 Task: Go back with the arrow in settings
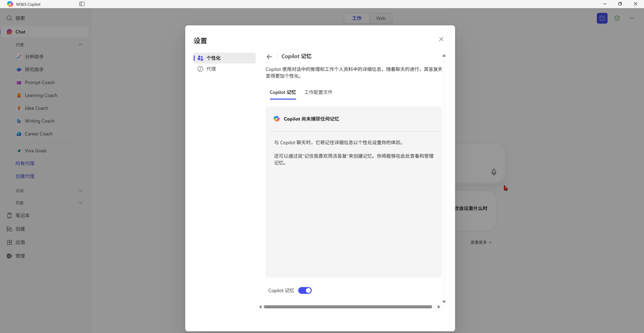point(270,57)
